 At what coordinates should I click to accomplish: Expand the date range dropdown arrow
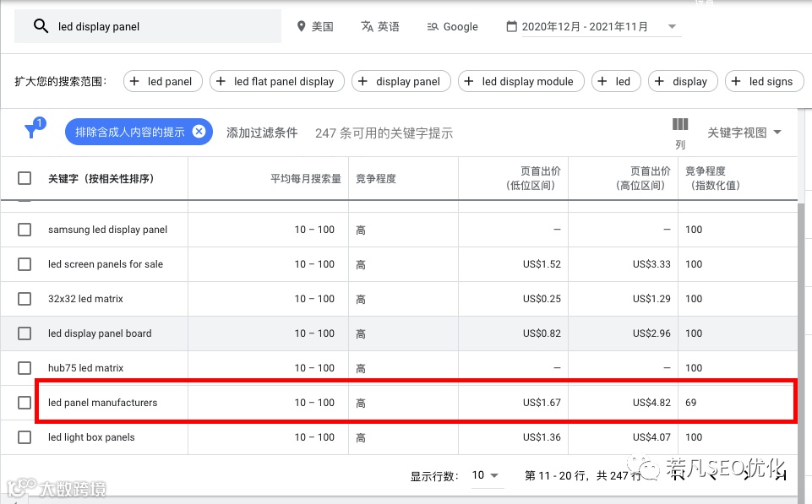(x=672, y=26)
